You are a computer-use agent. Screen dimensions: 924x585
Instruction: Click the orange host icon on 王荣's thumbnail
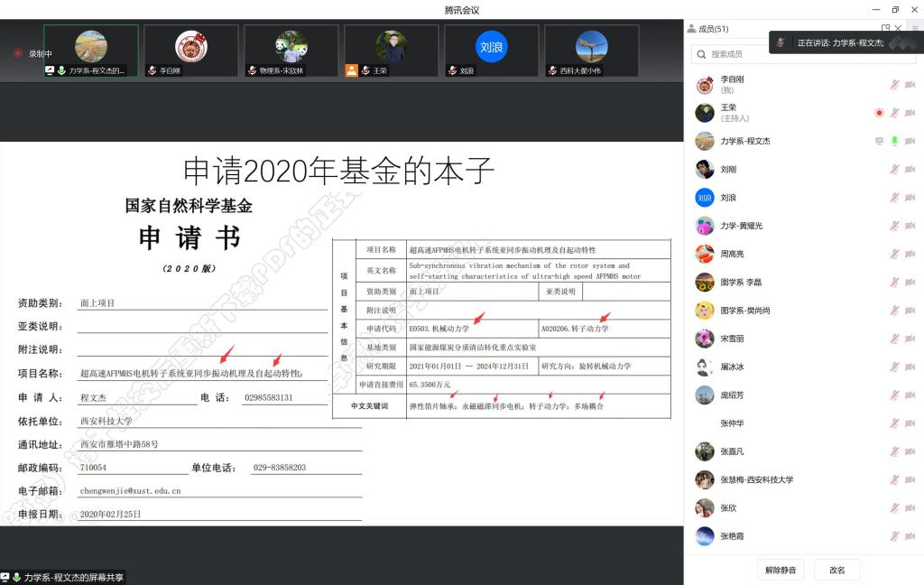point(352,70)
